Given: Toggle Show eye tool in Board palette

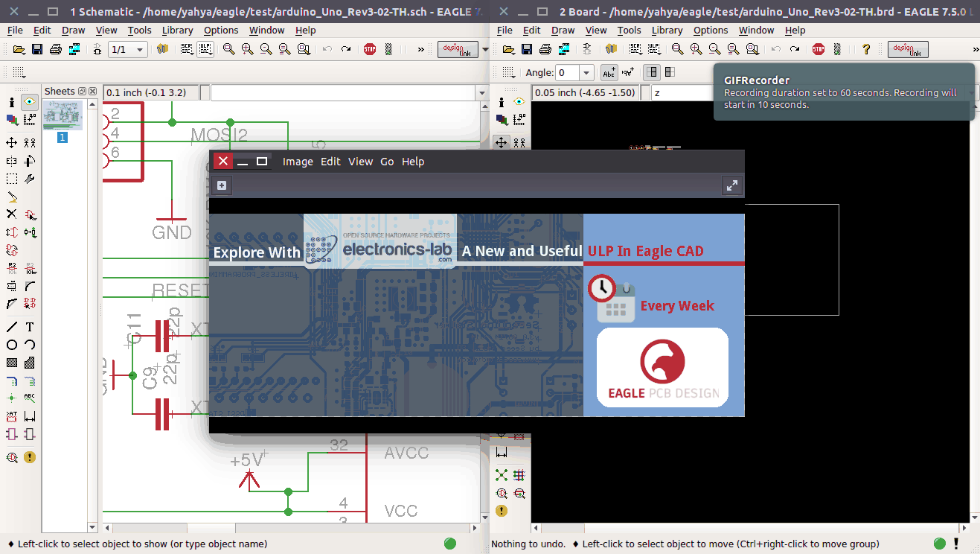Looking at the screenshot, I should (519, 102).
